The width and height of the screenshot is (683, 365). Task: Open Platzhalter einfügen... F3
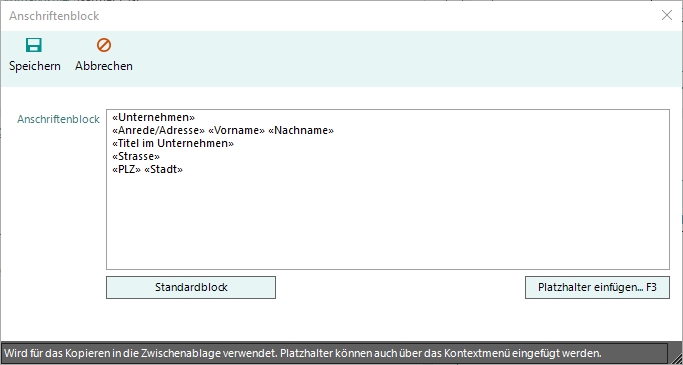click(x=597, y=287)
